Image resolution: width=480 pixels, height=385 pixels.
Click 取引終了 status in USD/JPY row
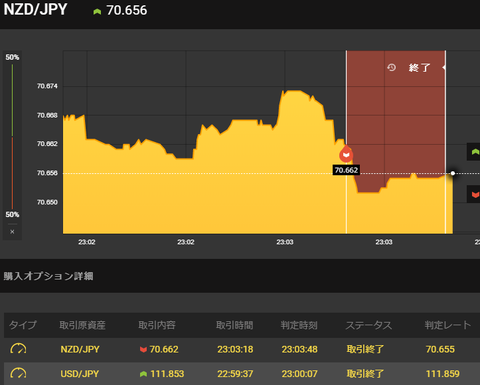pos(365,374)
